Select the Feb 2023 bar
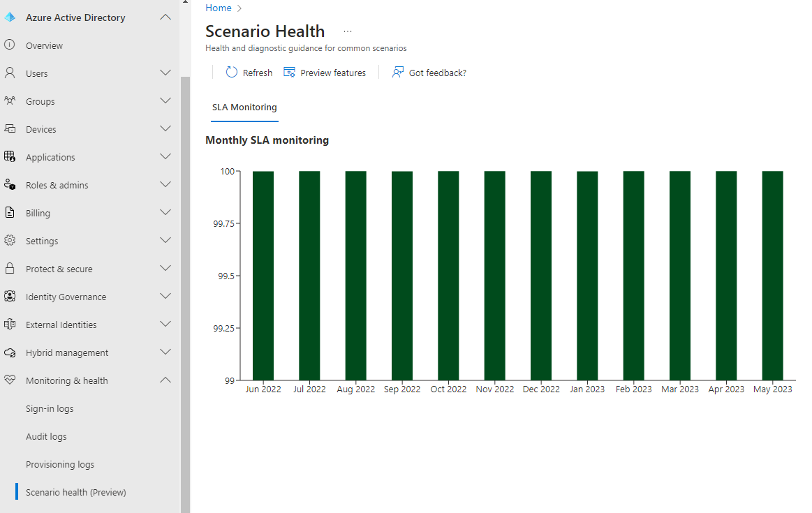 click(x=634, y=276)
